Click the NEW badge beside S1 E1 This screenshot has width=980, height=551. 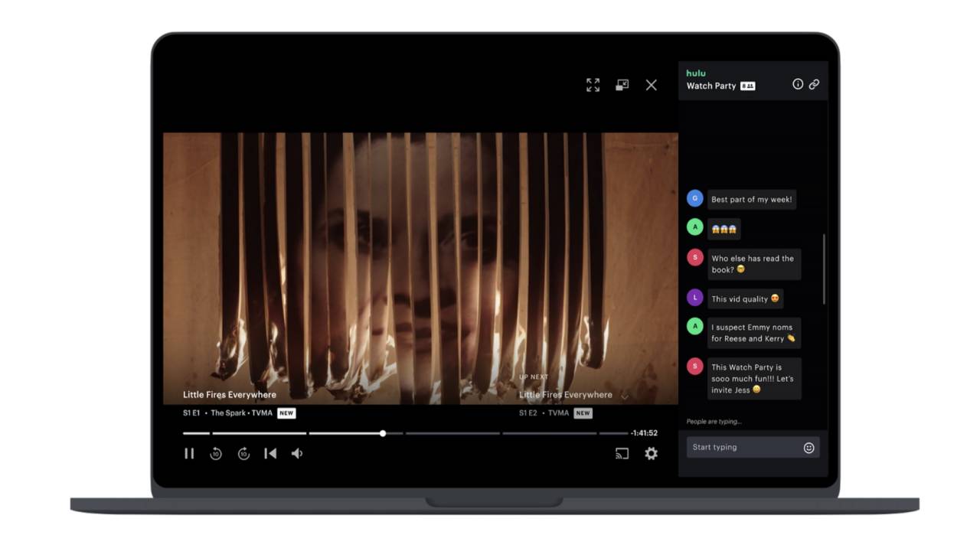pyautogui.click(x=286, y=413)
